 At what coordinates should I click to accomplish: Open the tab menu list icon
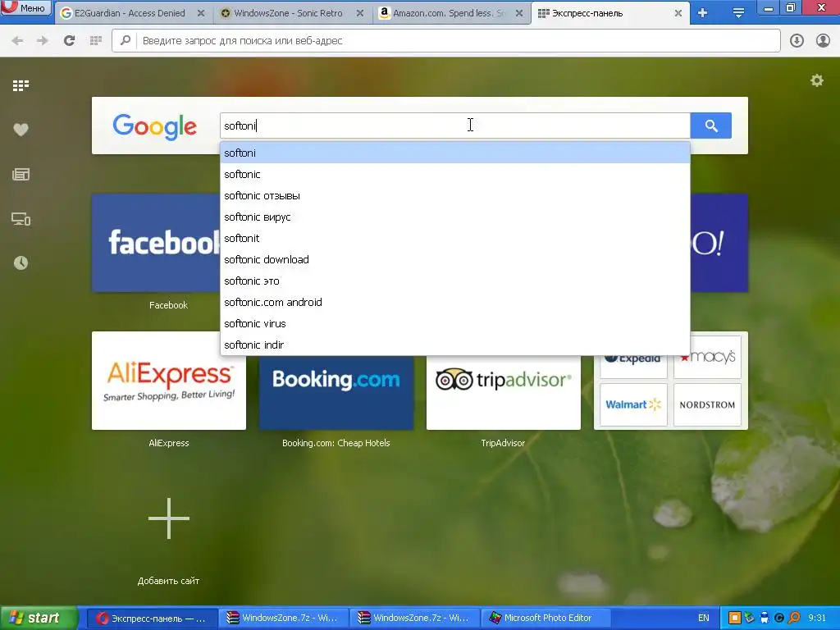[x=738, y=13]
